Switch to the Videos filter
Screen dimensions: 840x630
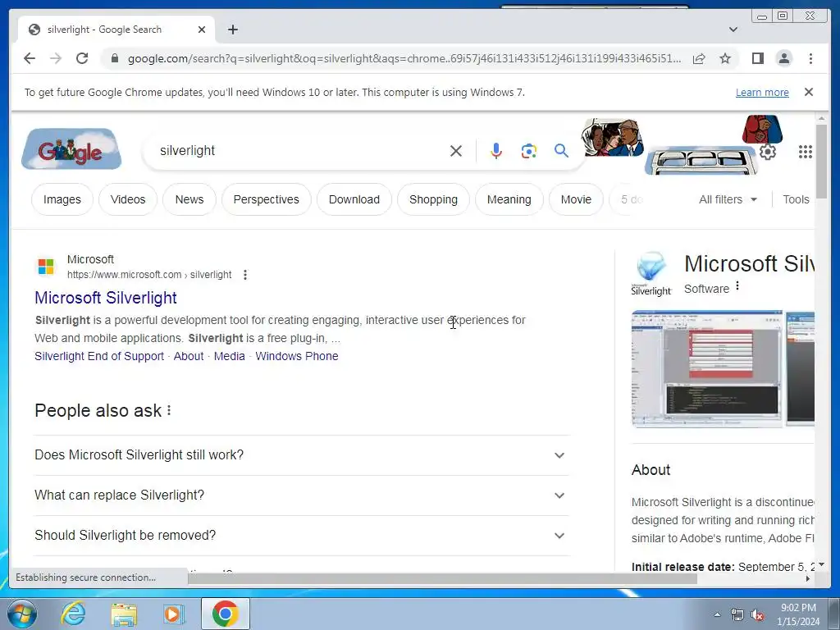(x=128, y=199)
